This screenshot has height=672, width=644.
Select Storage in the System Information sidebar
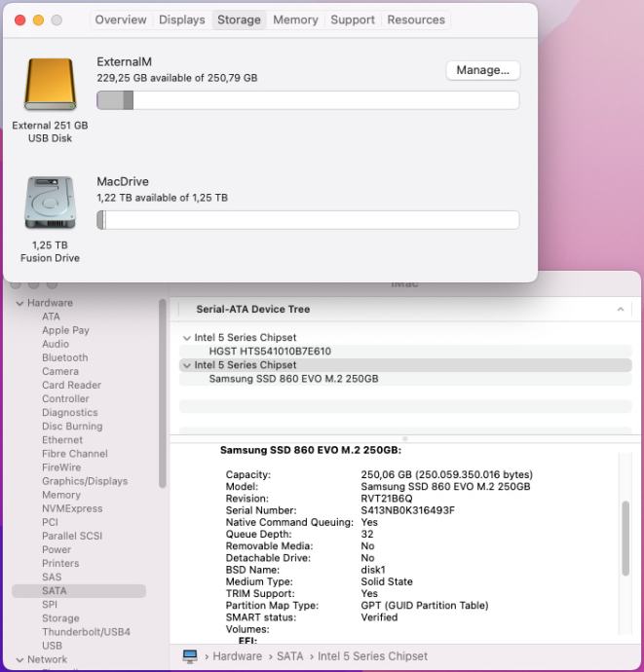[60, 618]
